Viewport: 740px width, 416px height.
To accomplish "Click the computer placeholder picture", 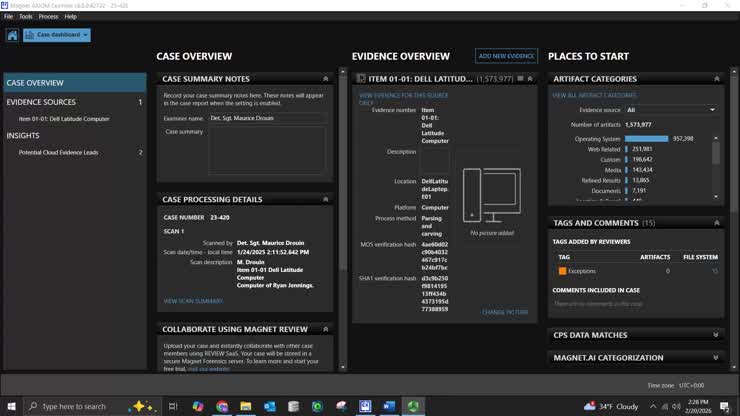I will click(492, 195).
